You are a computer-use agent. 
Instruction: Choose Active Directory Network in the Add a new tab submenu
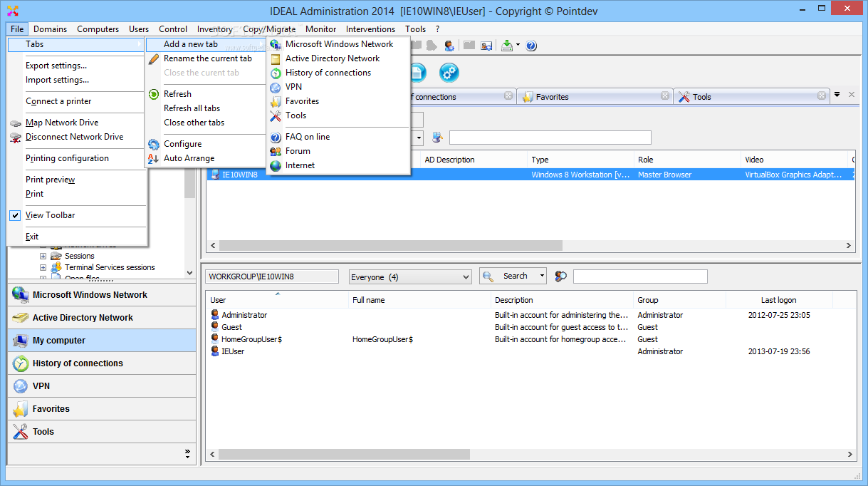333,58
